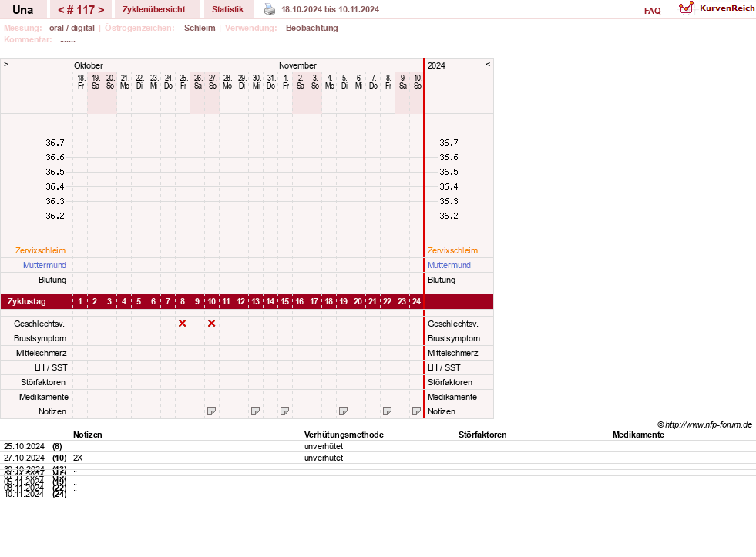756x557 pixels.
Task: Click the left Zervixschleim row label
Action: 41,250
